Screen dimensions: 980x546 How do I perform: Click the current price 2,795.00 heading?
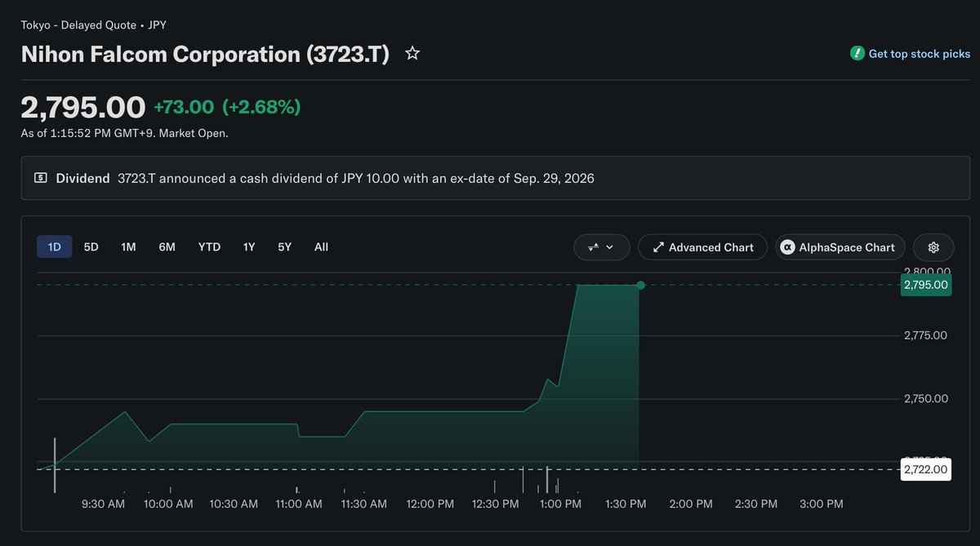coord(83,107)
